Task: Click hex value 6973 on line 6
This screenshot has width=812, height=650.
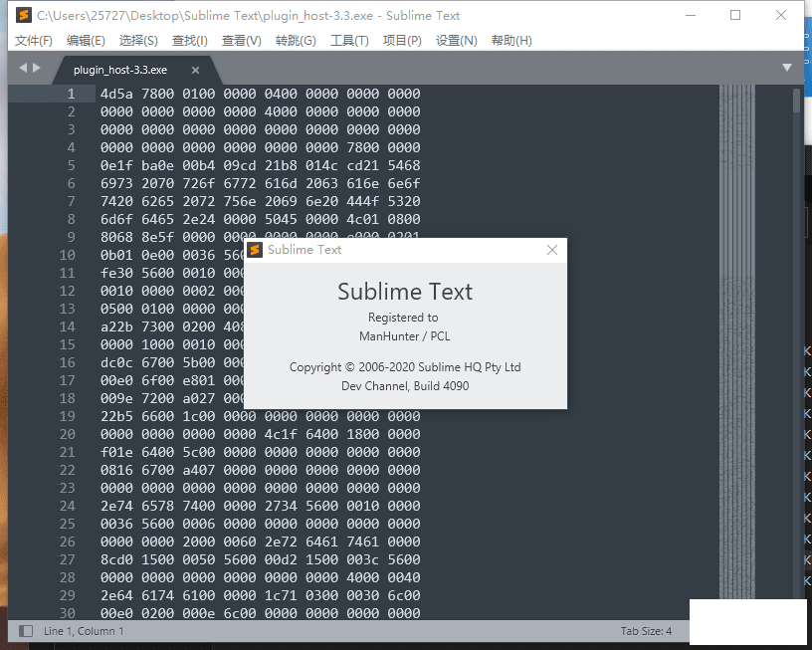Action: 116,183
